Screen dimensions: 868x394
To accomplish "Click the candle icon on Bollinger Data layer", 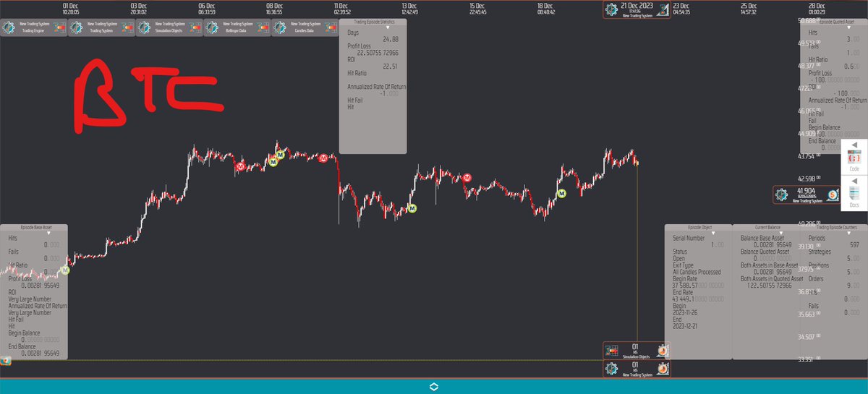I will click(x=263, y=27).
